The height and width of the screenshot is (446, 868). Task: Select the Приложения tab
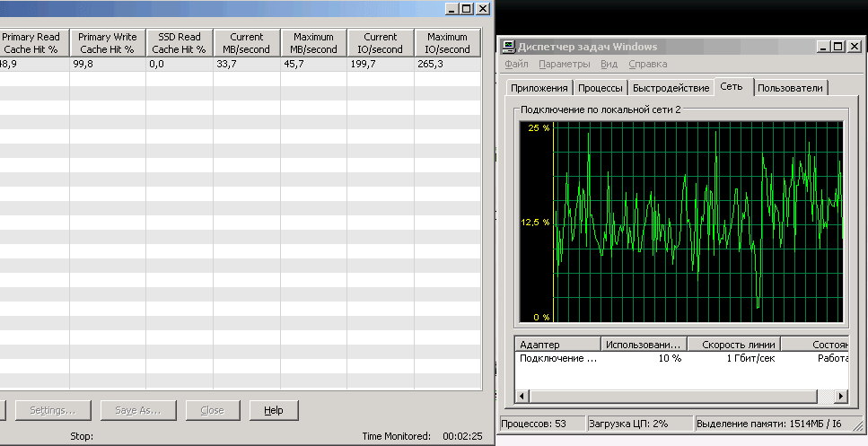pyautogui.click(x=539, y=88)
